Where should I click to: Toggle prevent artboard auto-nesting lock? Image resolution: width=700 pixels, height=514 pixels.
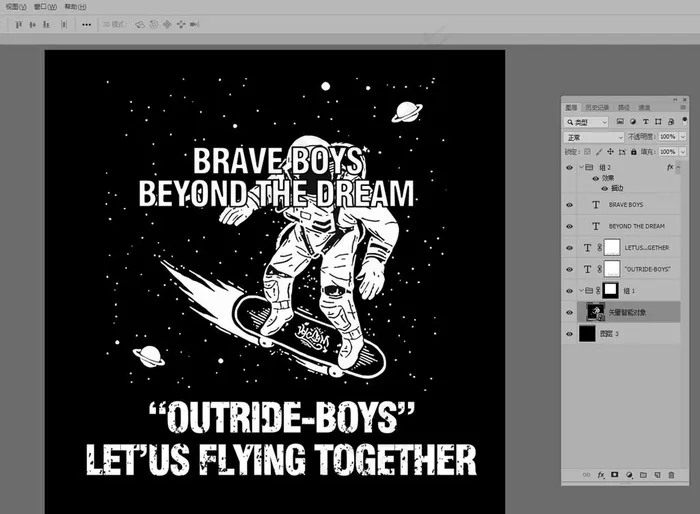pos(622,152)
